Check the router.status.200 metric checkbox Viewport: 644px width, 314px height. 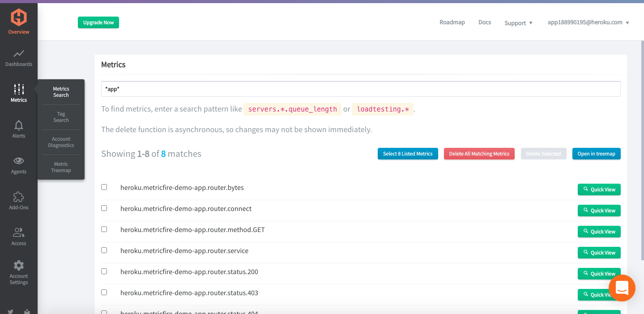coord(104,271)
